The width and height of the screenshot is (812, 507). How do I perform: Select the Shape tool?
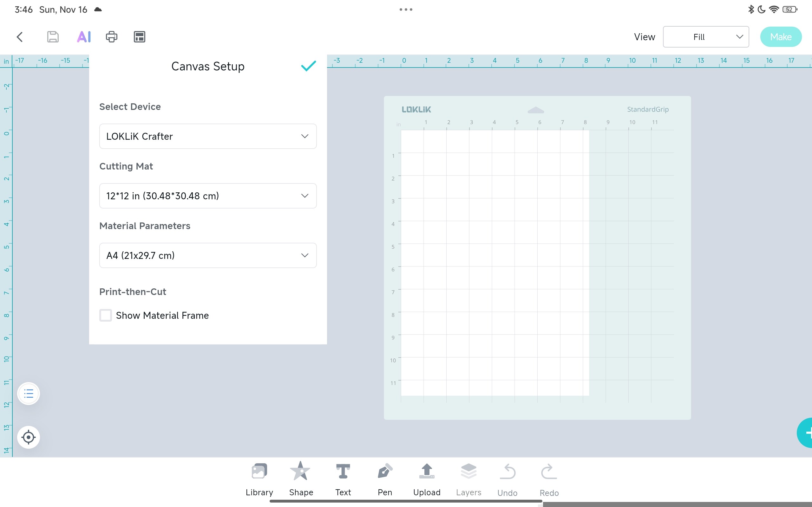click(x=301, y=478)
